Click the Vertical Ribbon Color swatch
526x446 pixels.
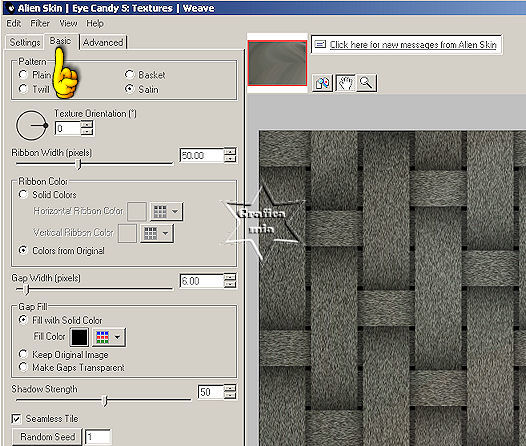[127, 233]
